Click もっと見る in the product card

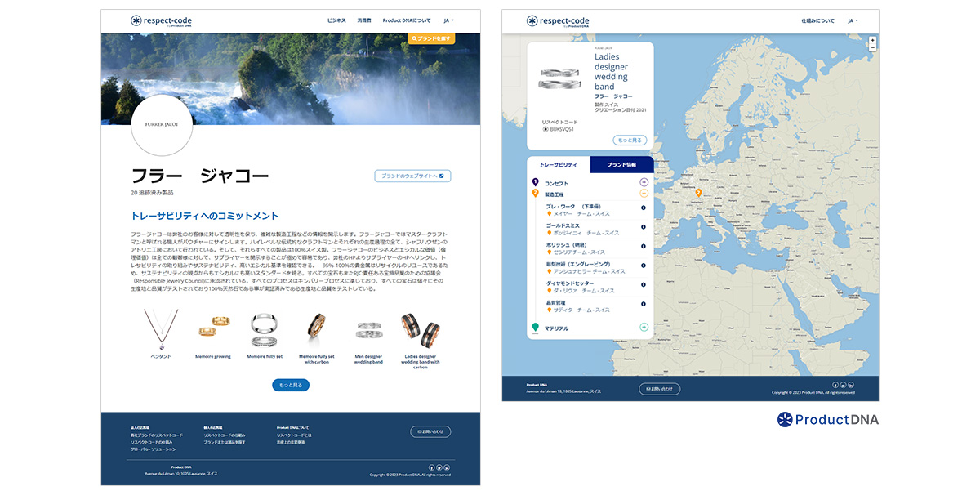click(630, 141)
